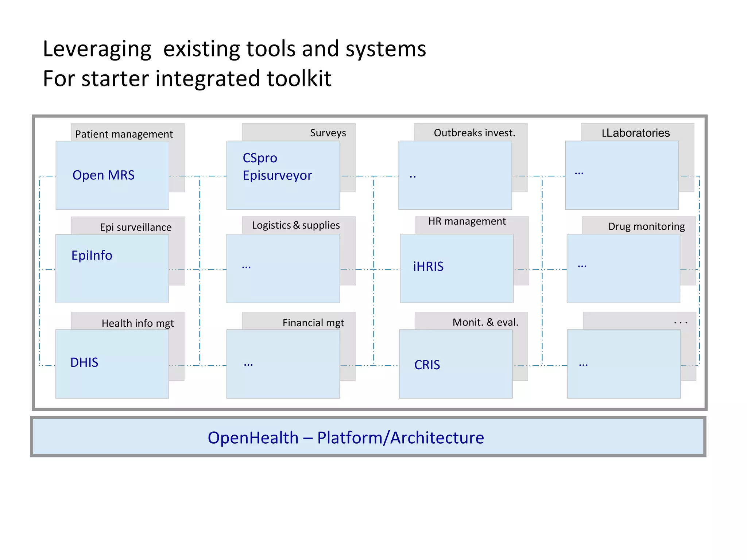
Task: Click the Health info mgt label
Action: coord(138,323)
